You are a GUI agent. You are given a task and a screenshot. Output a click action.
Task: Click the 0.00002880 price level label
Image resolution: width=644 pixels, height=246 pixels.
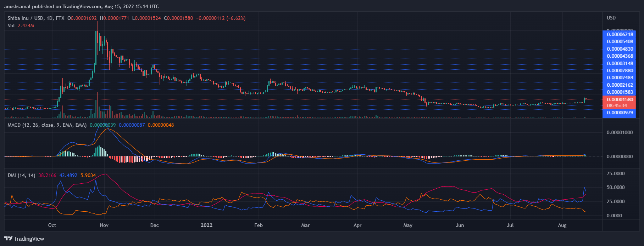[x=620, y=70]
